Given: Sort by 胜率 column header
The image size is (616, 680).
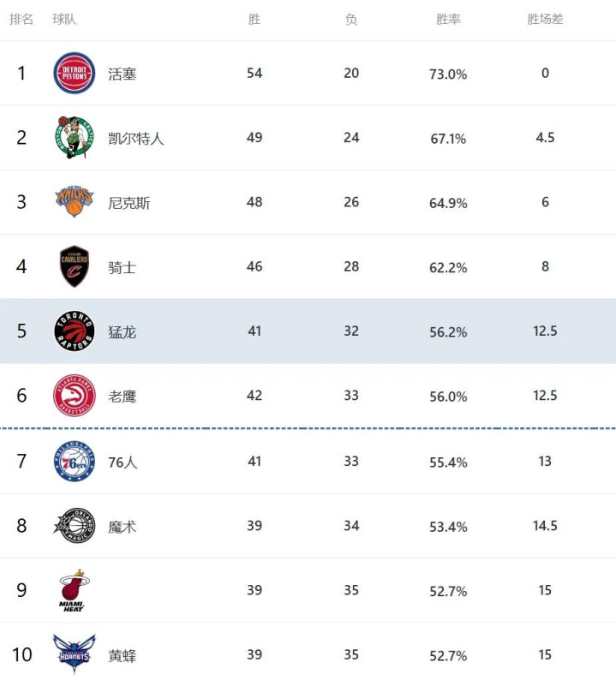Looking at the screenshot, I should (448, 19).
